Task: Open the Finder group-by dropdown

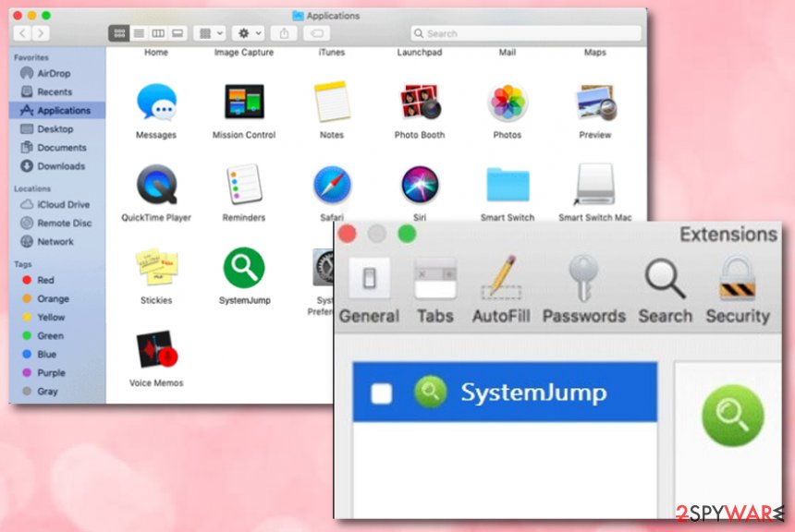Action: pyautogui.click(x=211, y=33)
